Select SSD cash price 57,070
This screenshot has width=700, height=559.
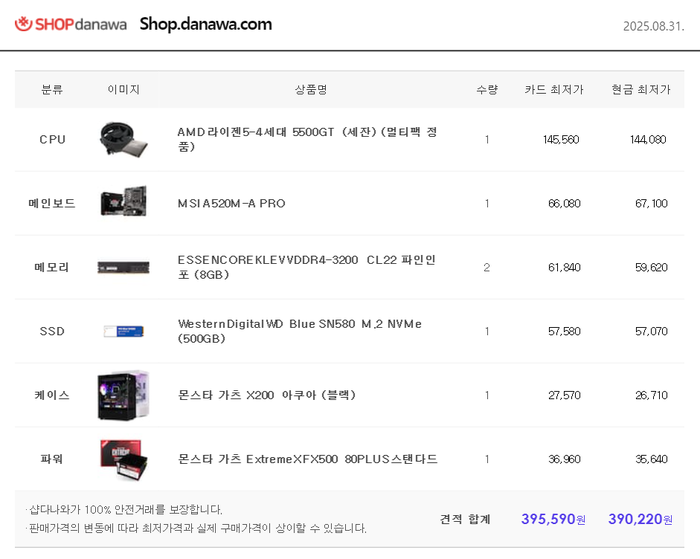[x=651, y=331]
